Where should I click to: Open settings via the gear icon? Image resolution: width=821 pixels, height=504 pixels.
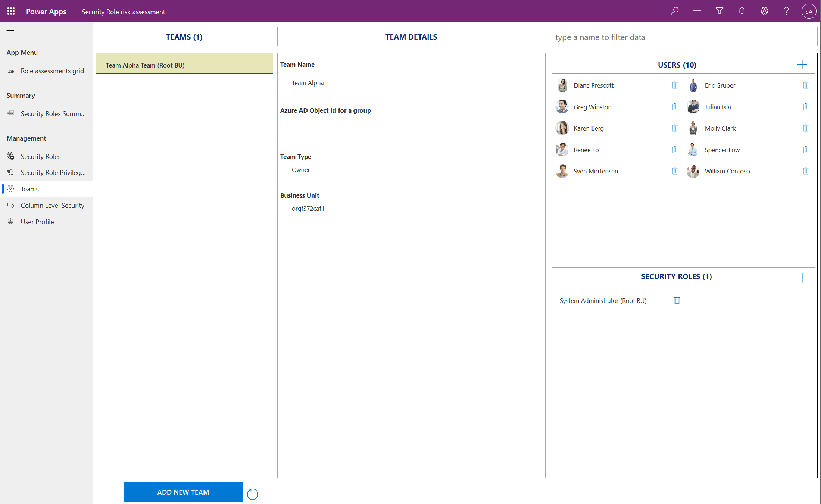point(764,11)
